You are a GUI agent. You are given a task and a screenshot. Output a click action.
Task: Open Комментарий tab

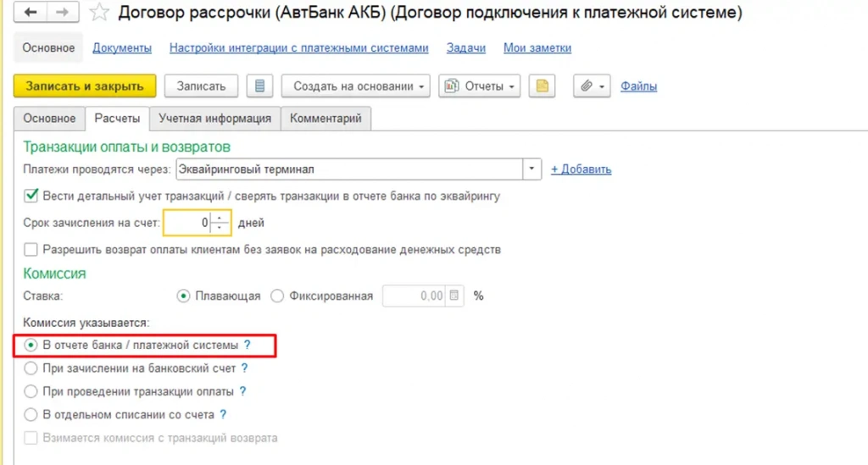(325, 119)
